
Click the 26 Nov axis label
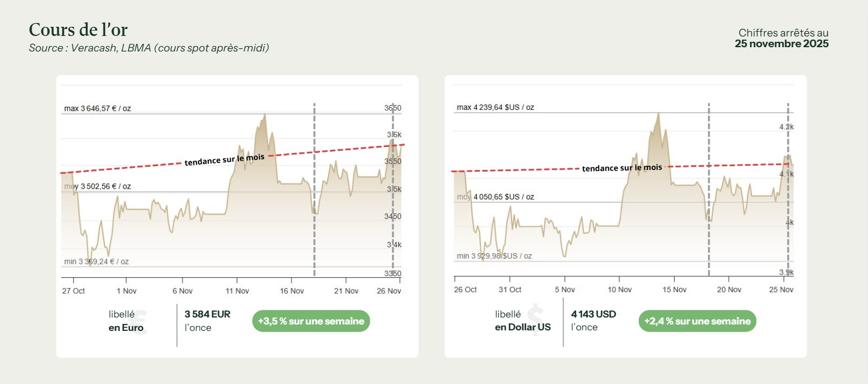[x=389, y=291]
